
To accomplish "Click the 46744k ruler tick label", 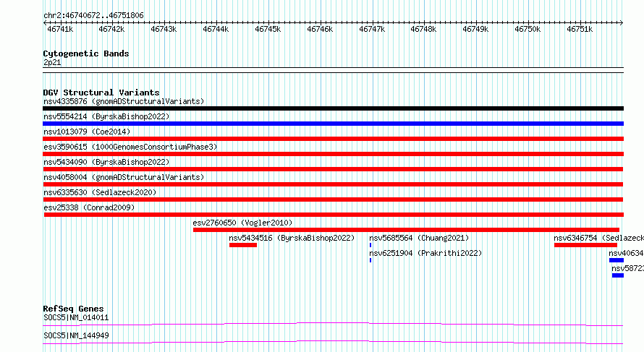I will [x=216, y=30].
